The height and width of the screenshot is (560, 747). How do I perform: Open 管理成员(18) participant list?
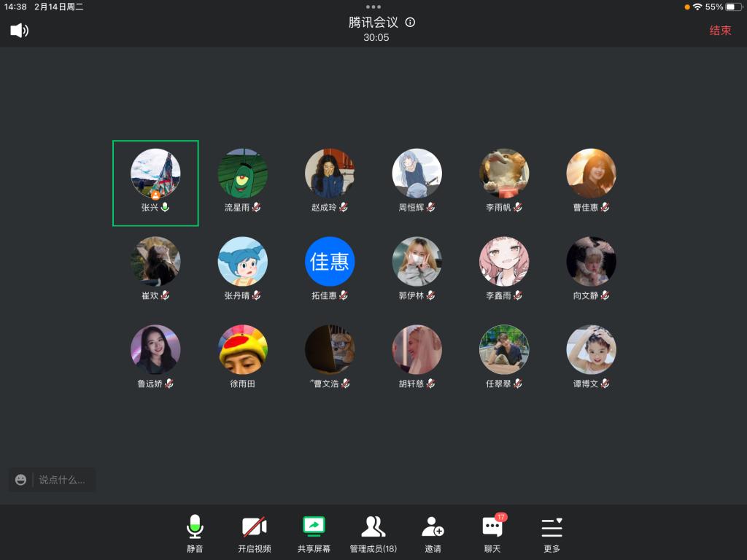pos(373,534)
